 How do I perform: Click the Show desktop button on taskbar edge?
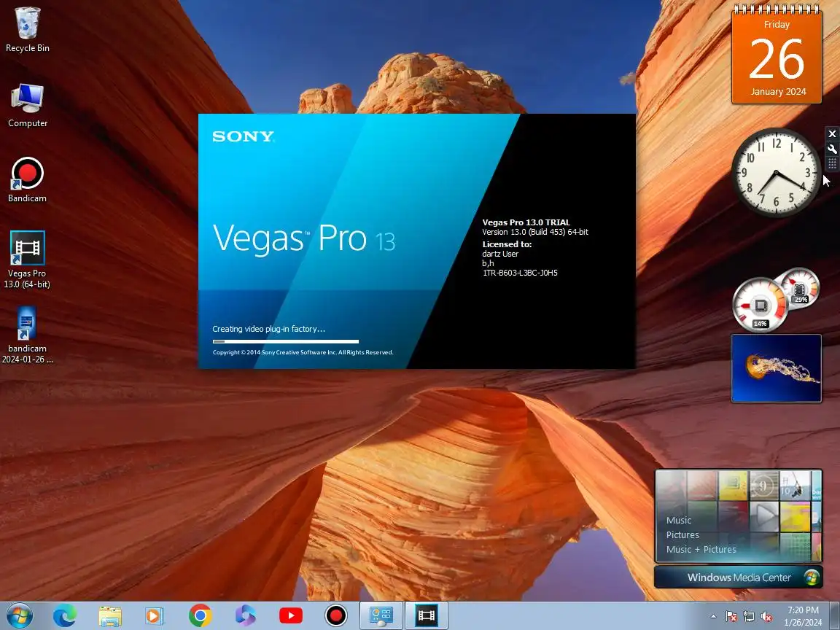pyautogui.click(x=835, y=616)
